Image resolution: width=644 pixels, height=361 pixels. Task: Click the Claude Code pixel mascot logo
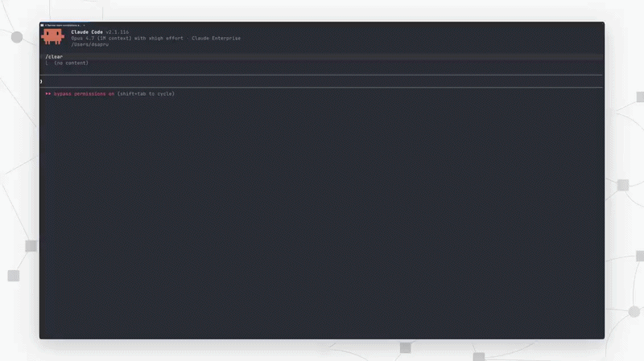pyautogui.click(x=52, y=36)
